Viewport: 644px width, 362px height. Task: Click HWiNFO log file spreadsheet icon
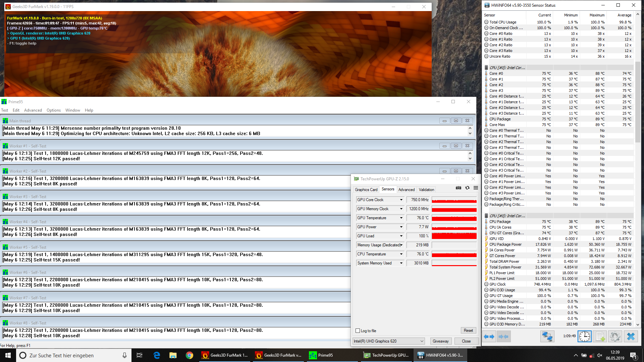600,336
